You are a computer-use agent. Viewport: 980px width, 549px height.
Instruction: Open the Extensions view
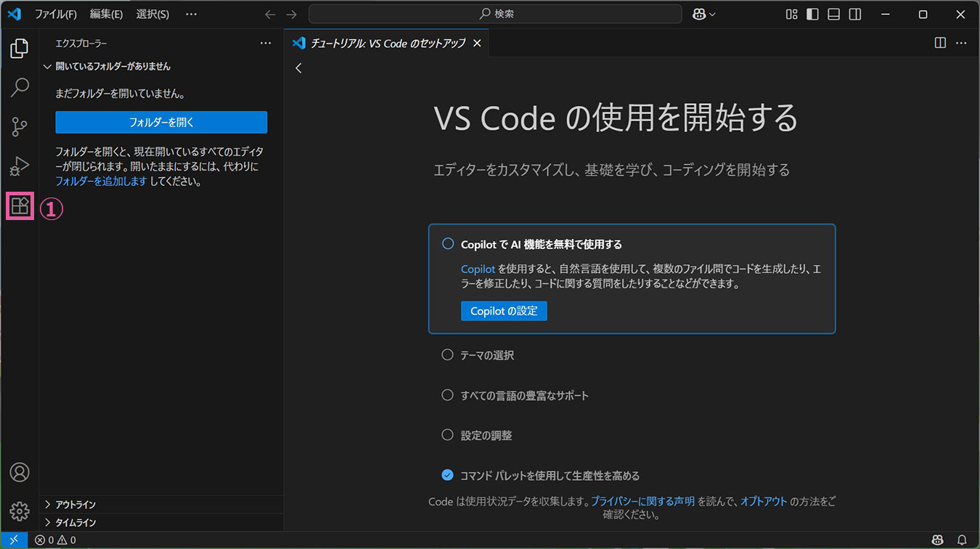[20, 206]
